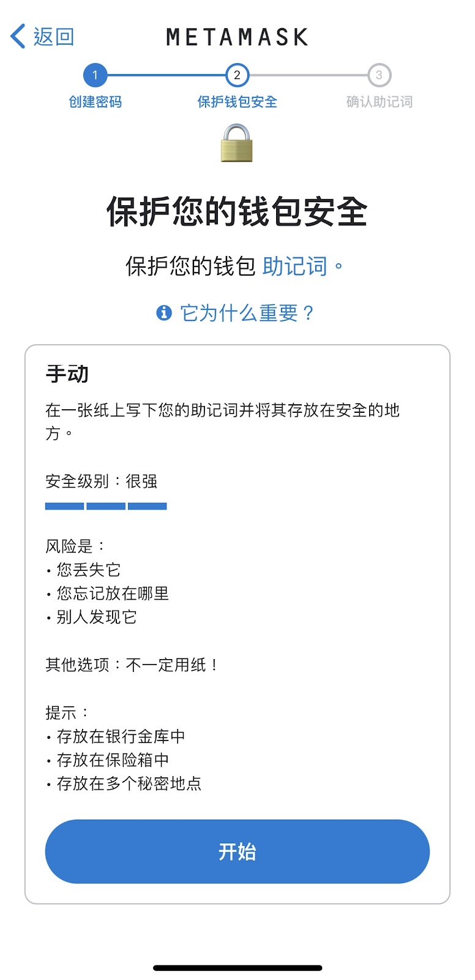Tap the 保护您的钱包安全 main heading
The image size is (475, 980).
[x=238, y=212]
